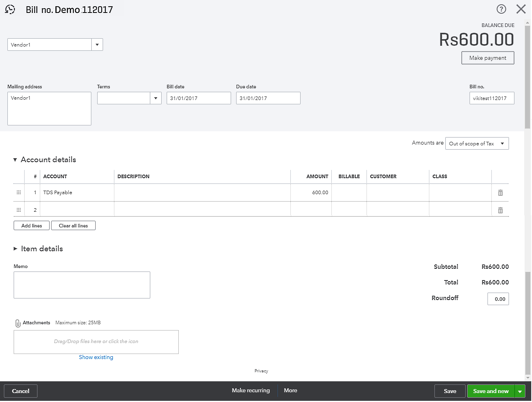This screenshot has width=532, height=402.
Task: Click Save and new button
Action: click(491, 391)
